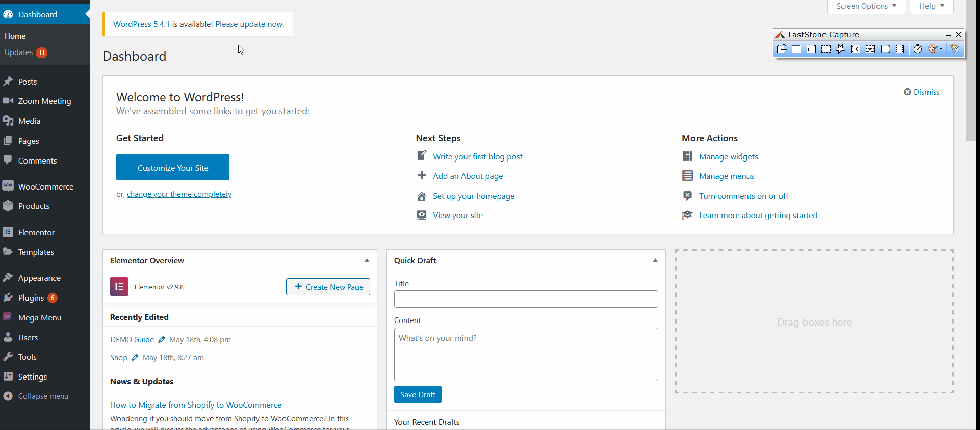Click Home under Dashboard
980x430 pixels.
(15, 36)
